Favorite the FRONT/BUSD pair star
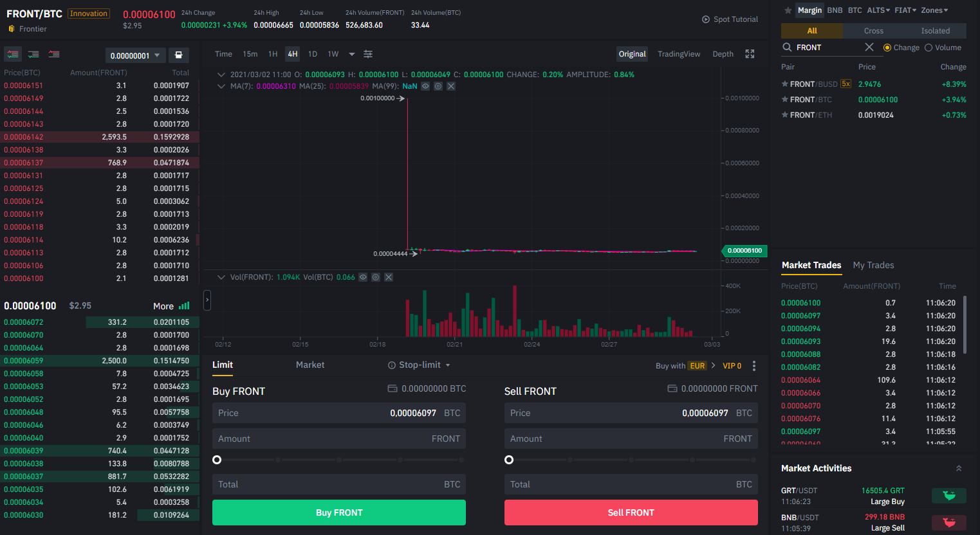This screenshot has width=980, height=535. click(x=785, y=84)
